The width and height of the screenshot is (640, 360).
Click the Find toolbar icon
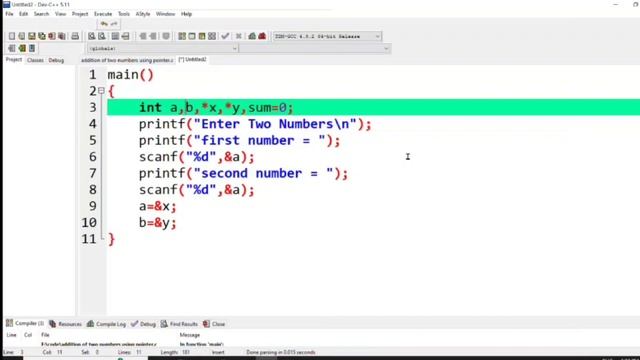tap(92, 36)
